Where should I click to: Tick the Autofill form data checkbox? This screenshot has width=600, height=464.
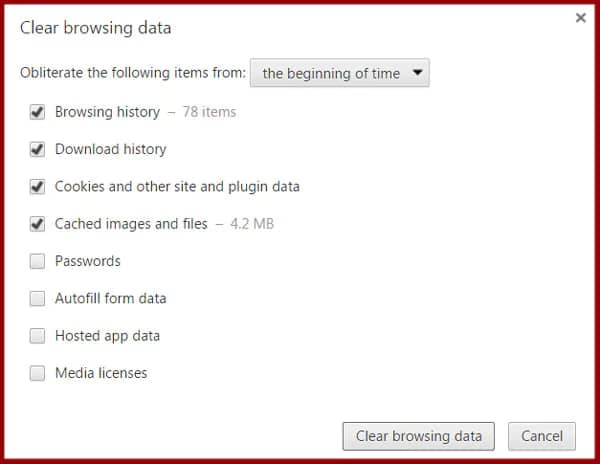[37, 298]
